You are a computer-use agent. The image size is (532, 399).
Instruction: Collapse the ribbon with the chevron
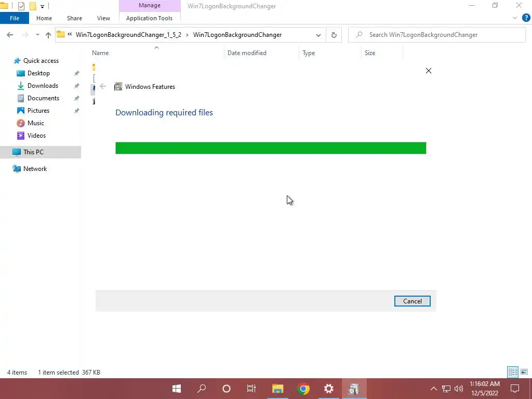click(515, 18)
